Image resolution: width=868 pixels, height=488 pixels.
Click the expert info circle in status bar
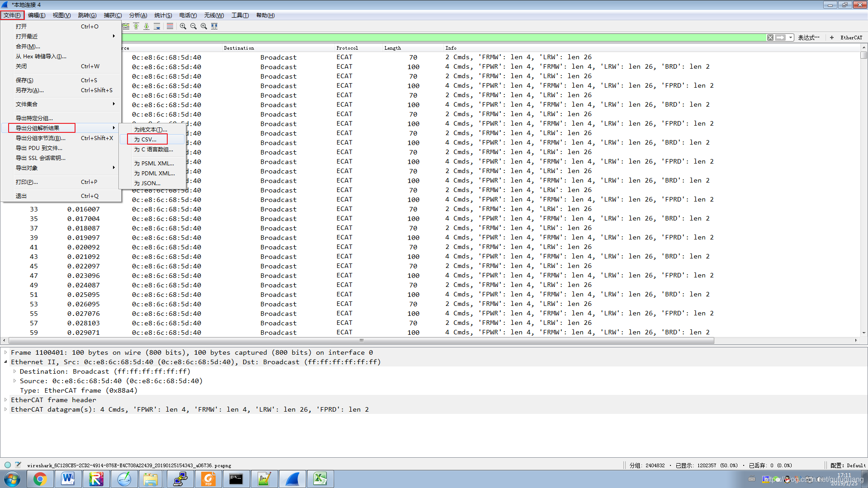click(x=8, y=465)
